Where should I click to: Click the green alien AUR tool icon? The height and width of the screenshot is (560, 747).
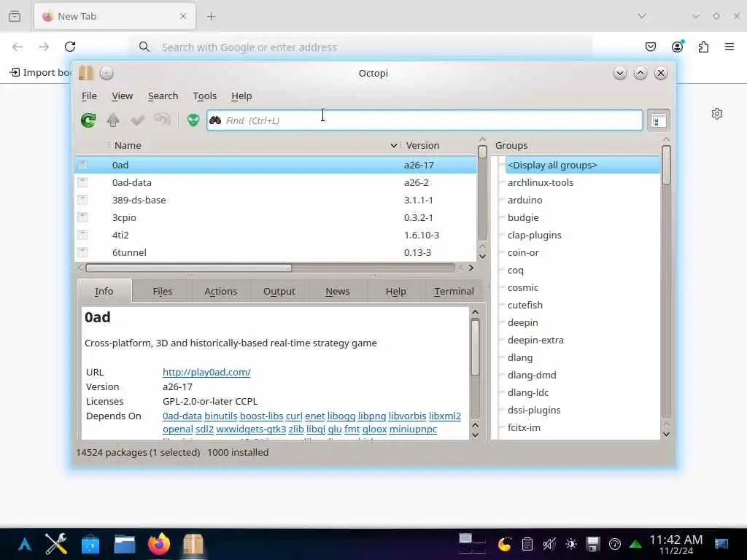193,120
